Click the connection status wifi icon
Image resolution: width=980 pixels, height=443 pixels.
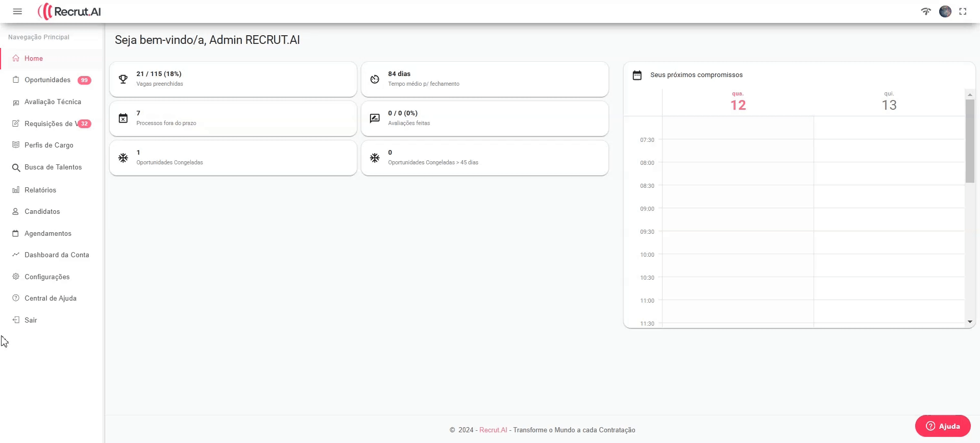tap(926, 11)
